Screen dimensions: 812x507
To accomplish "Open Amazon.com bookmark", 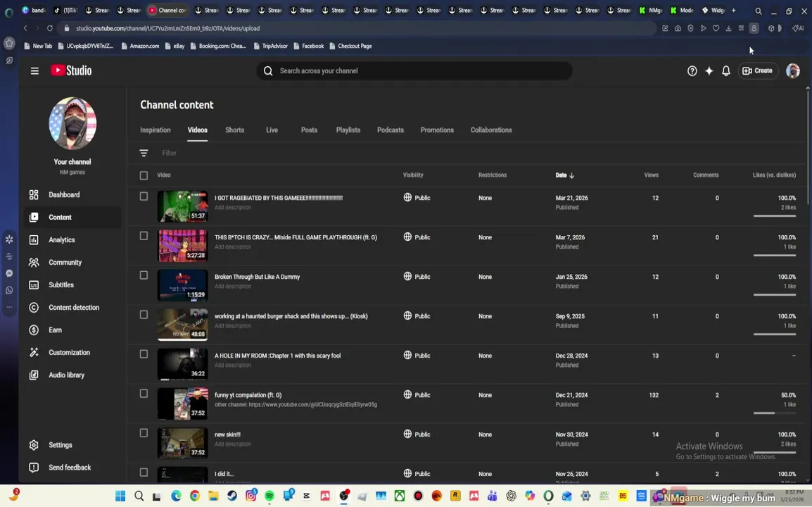I will pyautogui.click(x=140, y=46).
